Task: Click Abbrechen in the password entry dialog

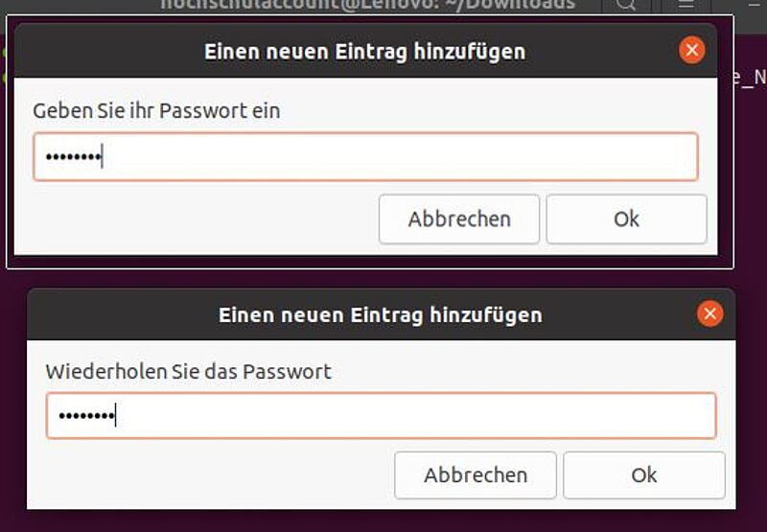Action: click(x=459, y=220)
